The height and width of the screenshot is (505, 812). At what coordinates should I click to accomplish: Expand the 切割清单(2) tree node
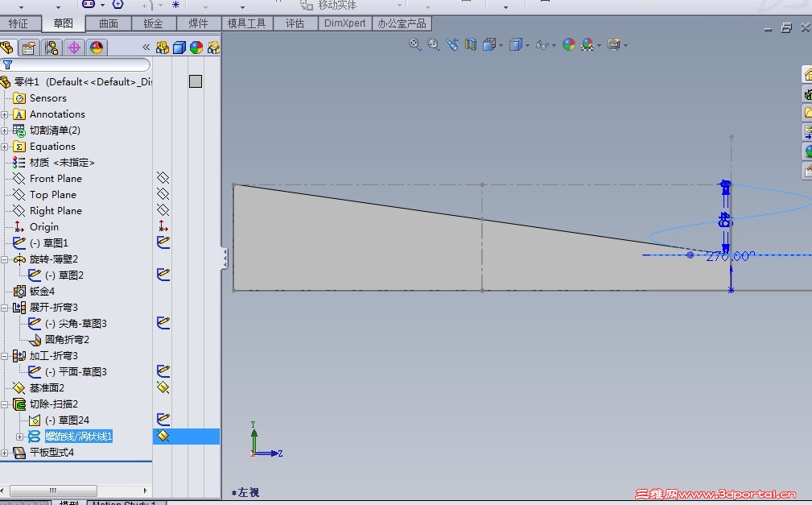(x=4, y=130)
